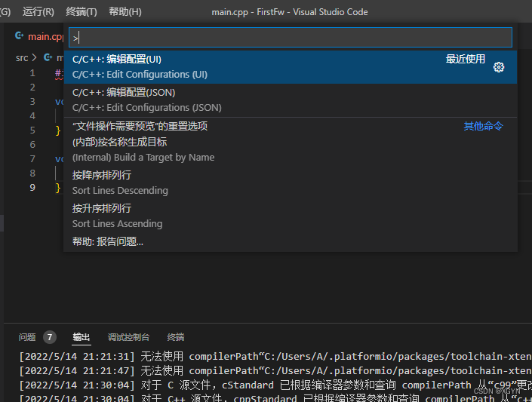Select Sort Lines Ascending command
The width and height of the screenshot is (532, 402).
pos(291,216)
